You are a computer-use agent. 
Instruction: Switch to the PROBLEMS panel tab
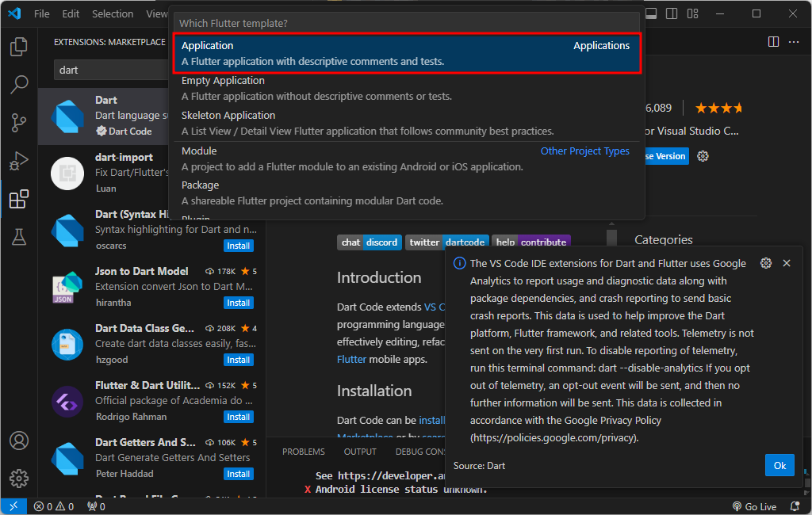click(x=304, y=452)
